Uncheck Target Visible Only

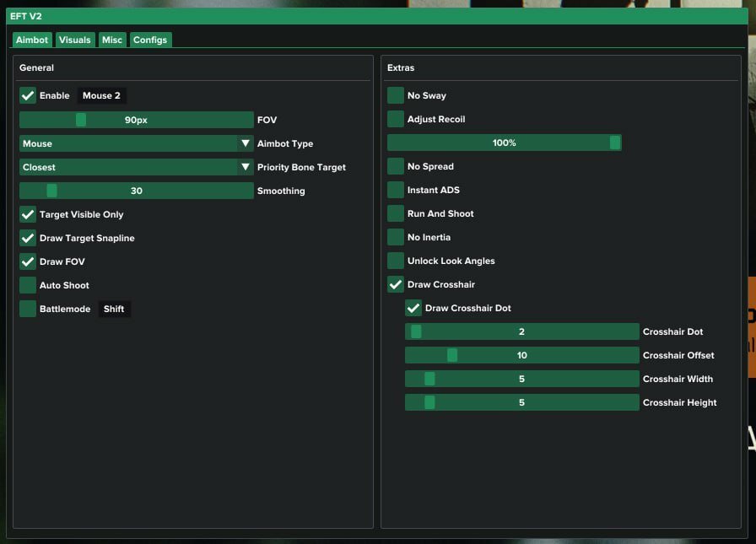click(28, 214)
